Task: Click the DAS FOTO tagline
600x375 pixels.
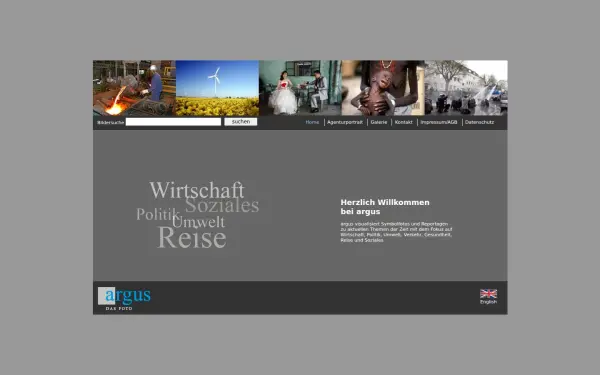Action: pos(119,308)
